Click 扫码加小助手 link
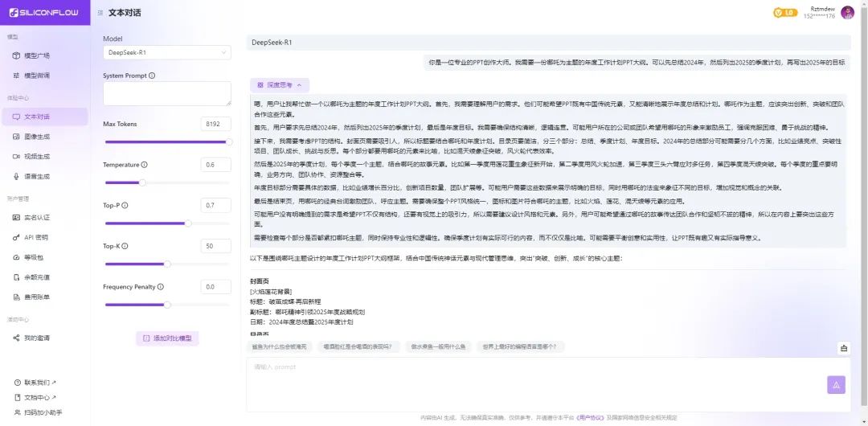The width and height of the screenshot is (868, 426). pyautogui.click(x=39, y=412)
